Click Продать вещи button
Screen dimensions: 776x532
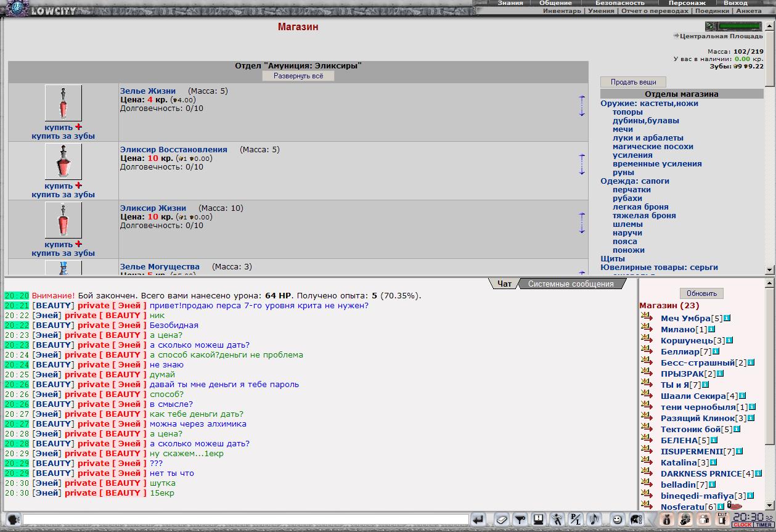pos(634,82)
